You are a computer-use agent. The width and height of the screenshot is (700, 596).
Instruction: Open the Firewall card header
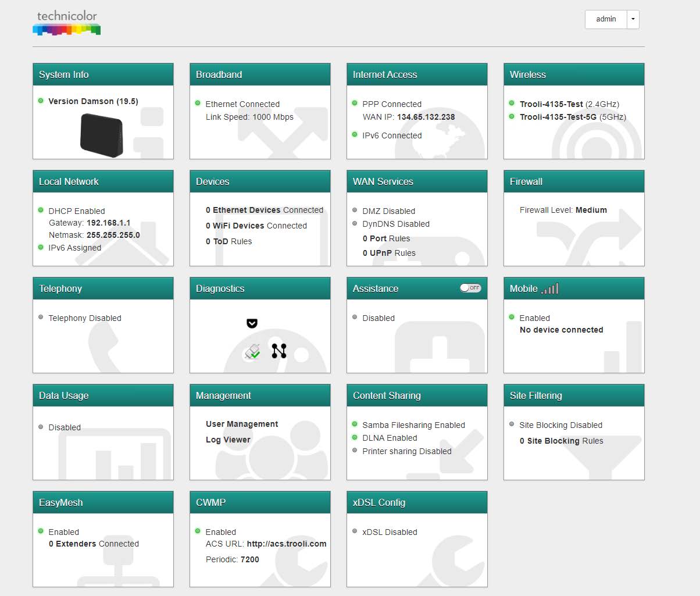click(573, 181)
